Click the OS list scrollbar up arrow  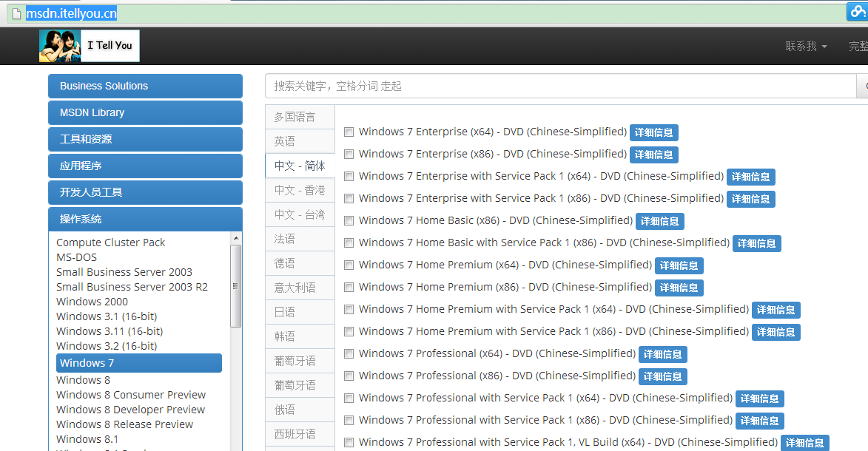pyautogui.click(x=236, y=238)
